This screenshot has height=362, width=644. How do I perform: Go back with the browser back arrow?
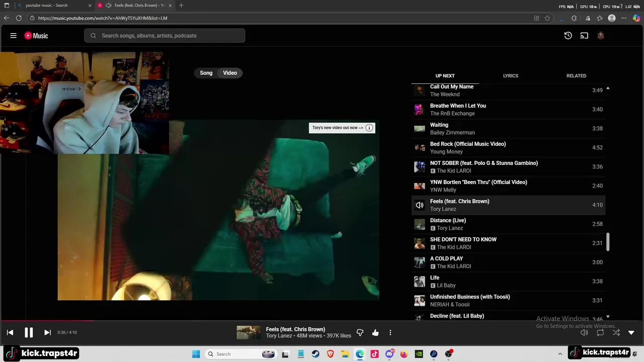[x=7, y=18]
